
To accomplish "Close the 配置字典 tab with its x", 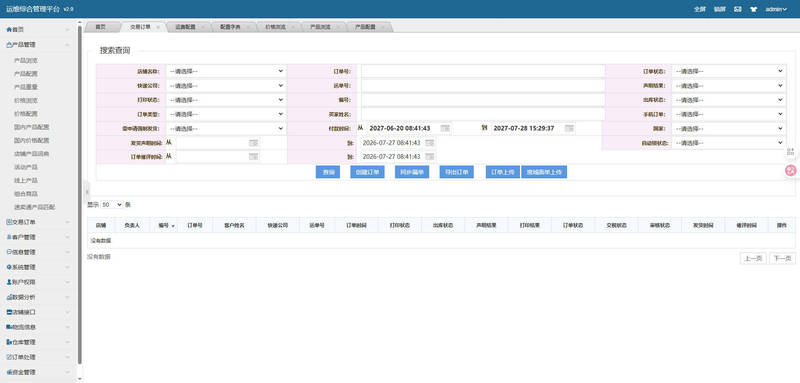I will pos(248,27).
